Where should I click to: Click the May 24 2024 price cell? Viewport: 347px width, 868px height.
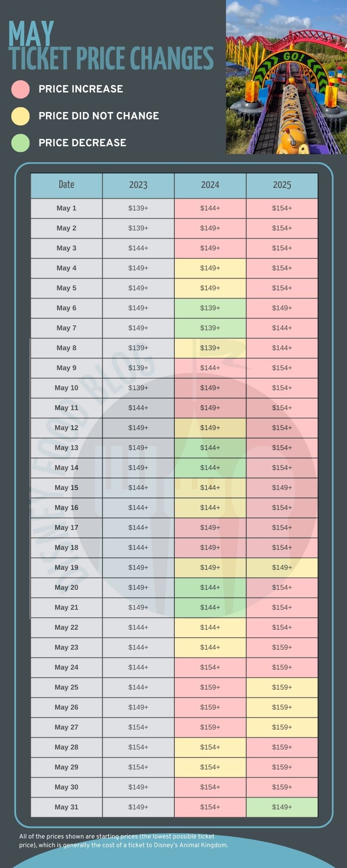(210, 667)
